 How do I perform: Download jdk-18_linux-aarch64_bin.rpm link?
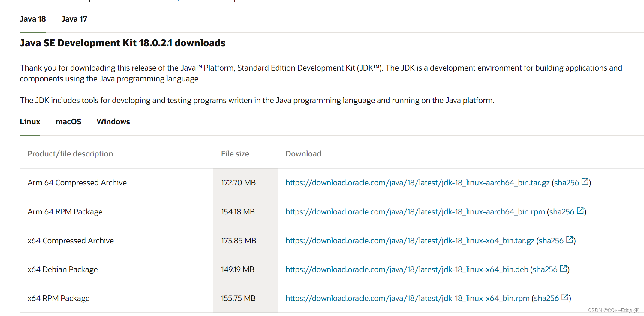415,212
